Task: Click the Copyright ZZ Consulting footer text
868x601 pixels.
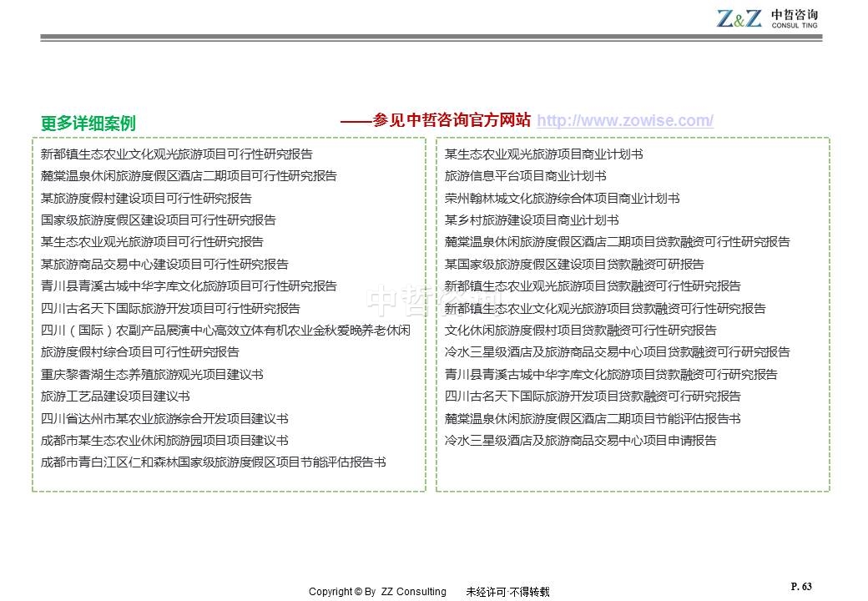Action: [377, 592]
